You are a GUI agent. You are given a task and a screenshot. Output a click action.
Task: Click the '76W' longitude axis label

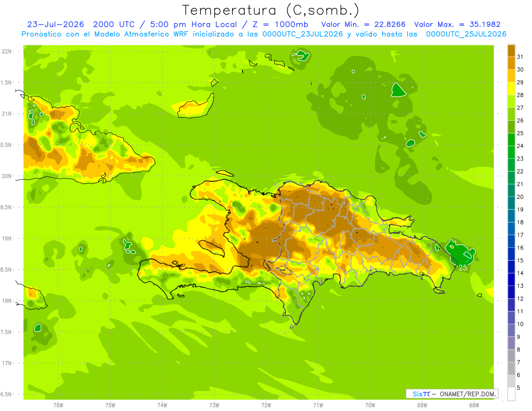[58, 405]
